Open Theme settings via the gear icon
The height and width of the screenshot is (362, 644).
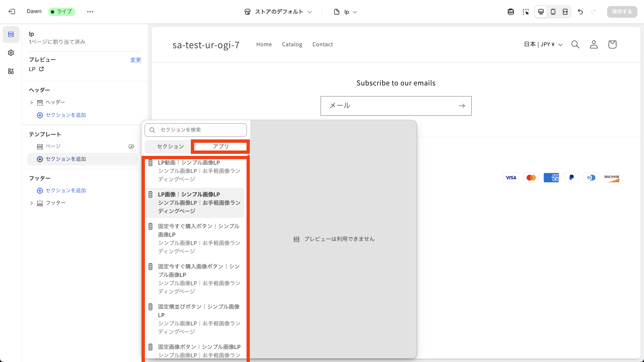(x=11, y=53)
